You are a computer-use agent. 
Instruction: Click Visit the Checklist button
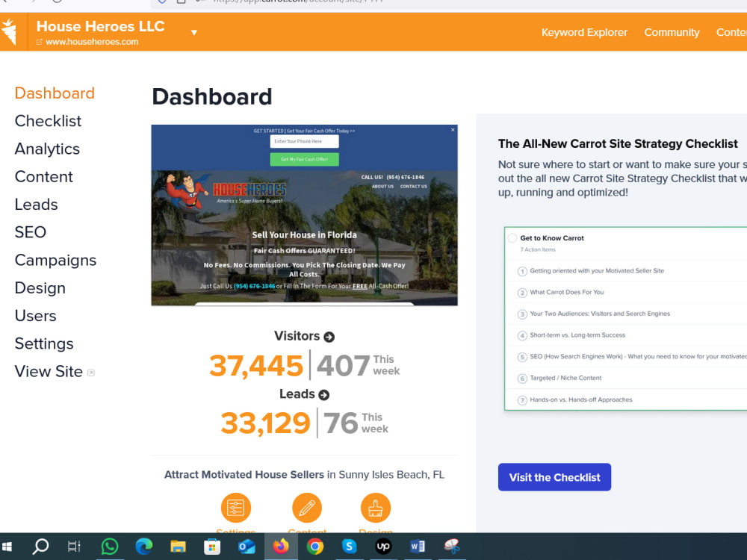coord(554,477)
